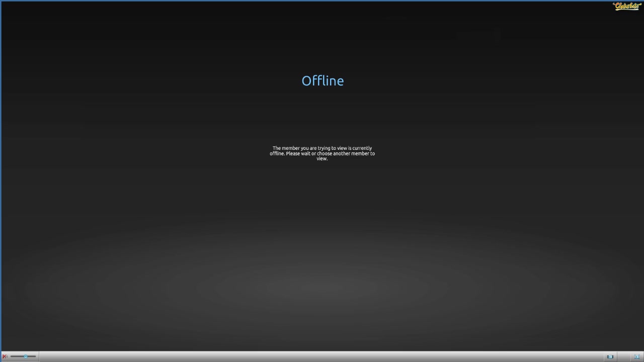Click the divider between the bottom-right icons
The height and width of the screenshot is (362, 644).
[x=617, y=356]
